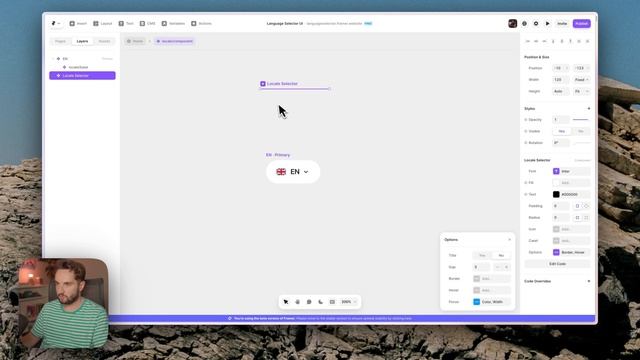Open the Height Fit sizing dropdown
The image size is (640, 360).
582,91
